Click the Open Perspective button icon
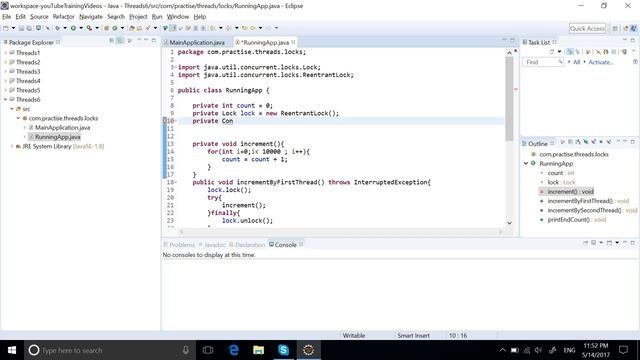 (x=615, y=29)
